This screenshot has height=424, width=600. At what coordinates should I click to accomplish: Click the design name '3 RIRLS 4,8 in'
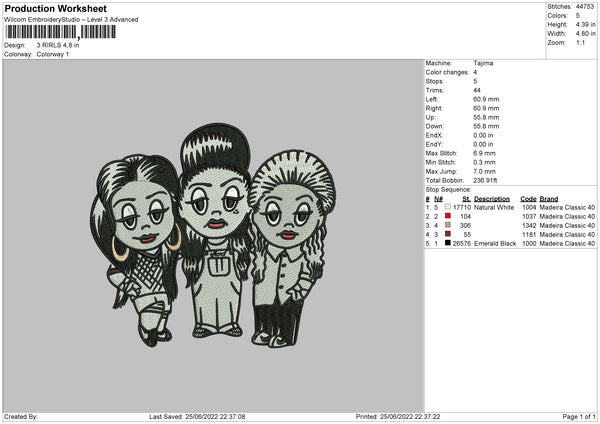point(58,45)
